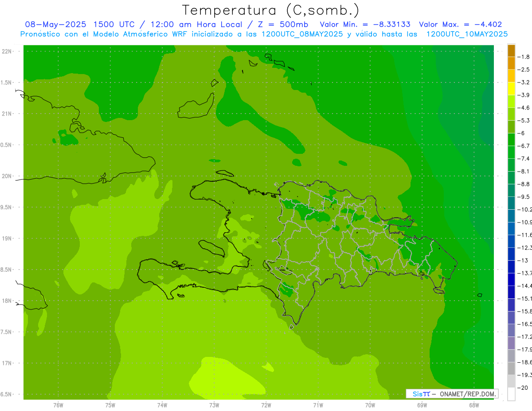Click the '72W' longitude label
Screen dimensions: 532x411
tap(266, 404)
